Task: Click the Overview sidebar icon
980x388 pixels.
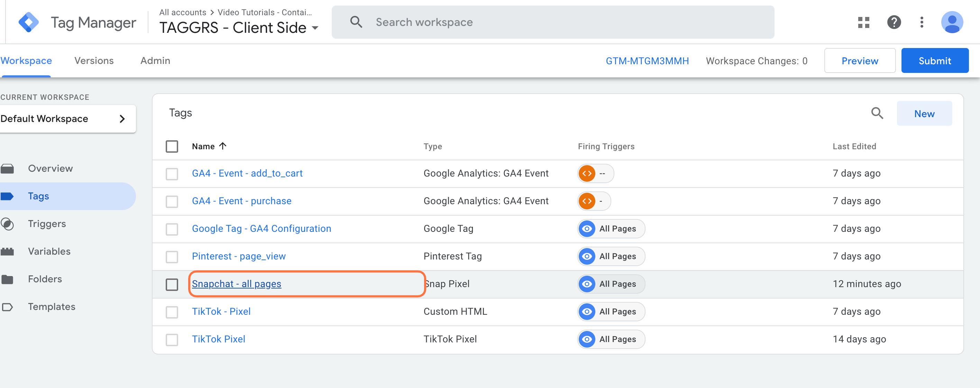Action: [x=7, y=168]
